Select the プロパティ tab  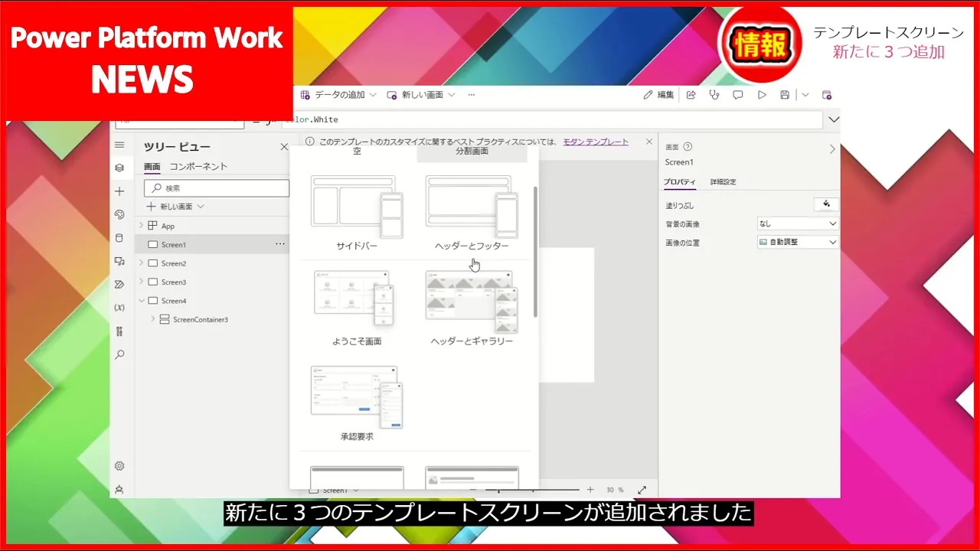pyautogui.click(x=680, y=182)
